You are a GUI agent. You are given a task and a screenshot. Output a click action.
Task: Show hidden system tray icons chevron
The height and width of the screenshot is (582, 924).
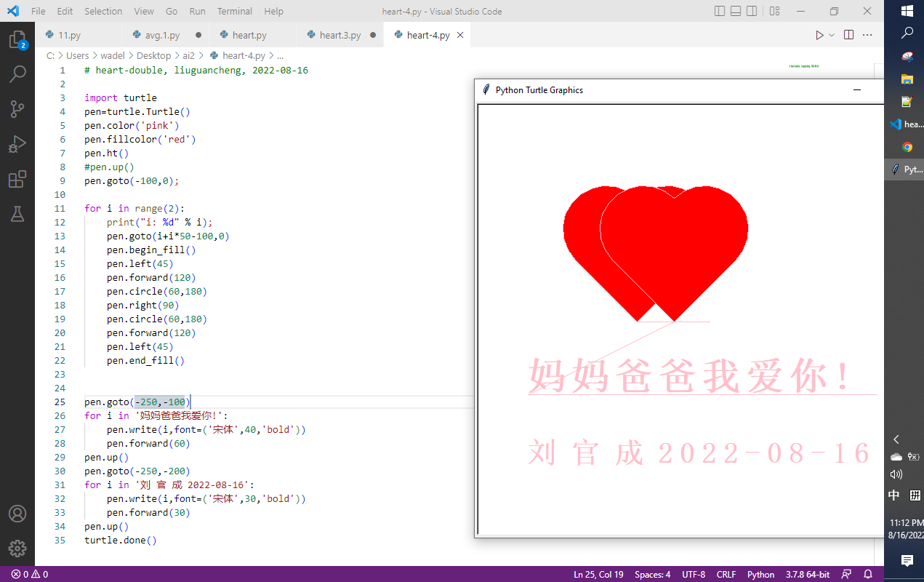pos(896,439)
